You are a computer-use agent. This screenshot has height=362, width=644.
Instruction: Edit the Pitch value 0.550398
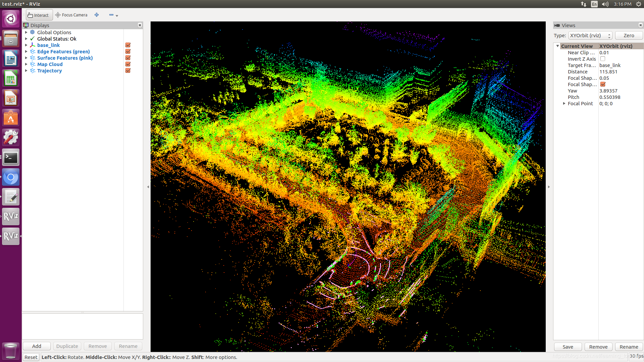tap(621, 97)
